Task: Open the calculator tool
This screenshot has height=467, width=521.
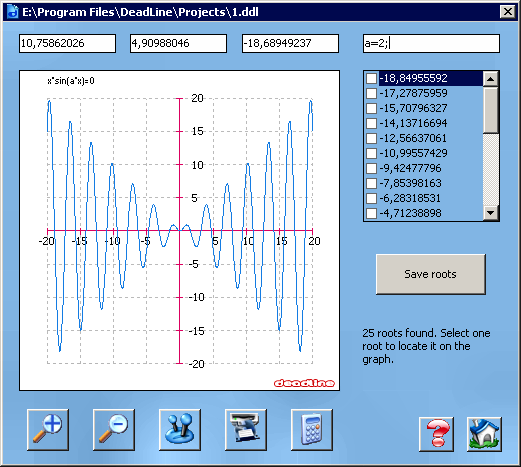Action: point(312,430)
